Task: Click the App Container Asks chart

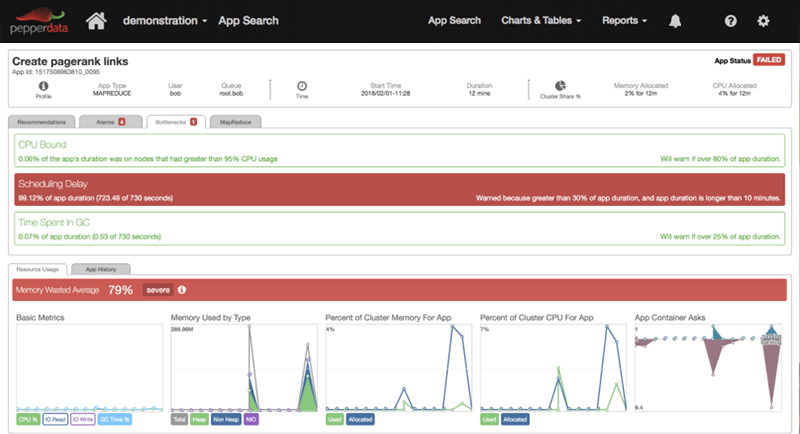Action: pyautogui.click(x=708, y=368)
